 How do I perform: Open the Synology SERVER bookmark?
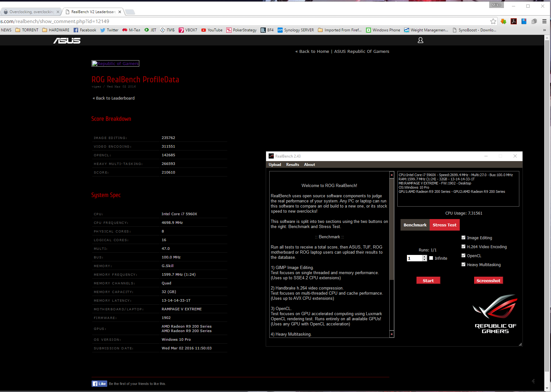tap(296, 30)
